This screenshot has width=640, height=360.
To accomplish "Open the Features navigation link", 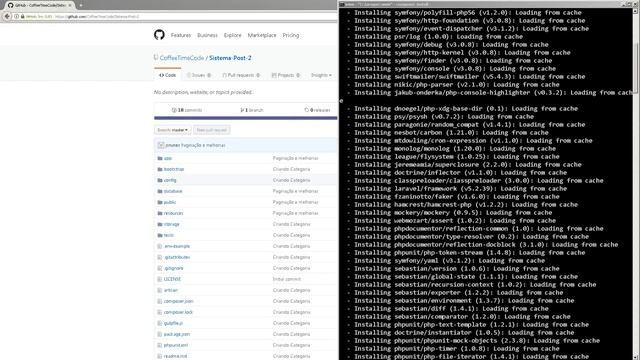I will coord(181,36).
